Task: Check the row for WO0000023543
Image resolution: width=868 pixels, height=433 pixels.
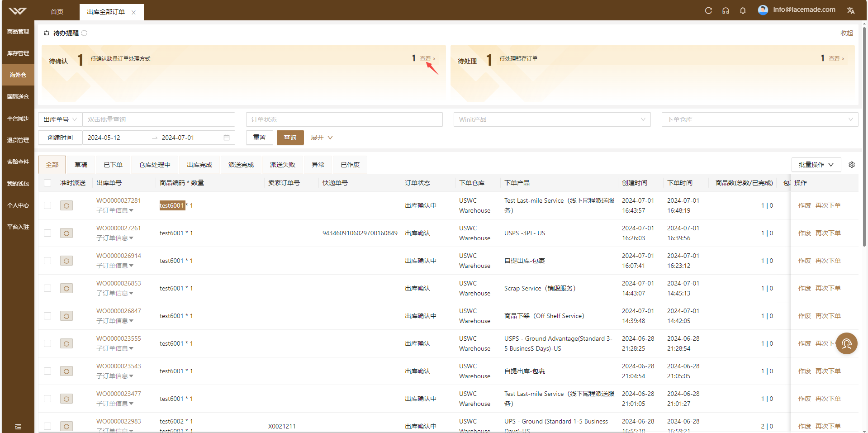Action: (x=47, y=371)
